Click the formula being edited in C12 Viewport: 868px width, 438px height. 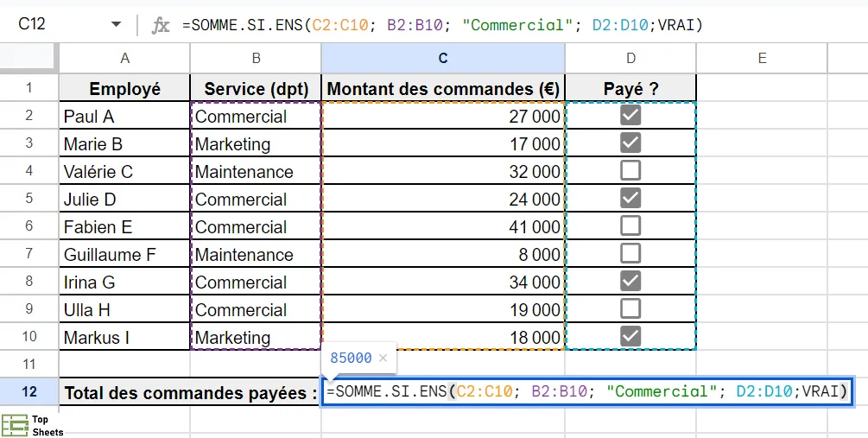coord(587,392)
